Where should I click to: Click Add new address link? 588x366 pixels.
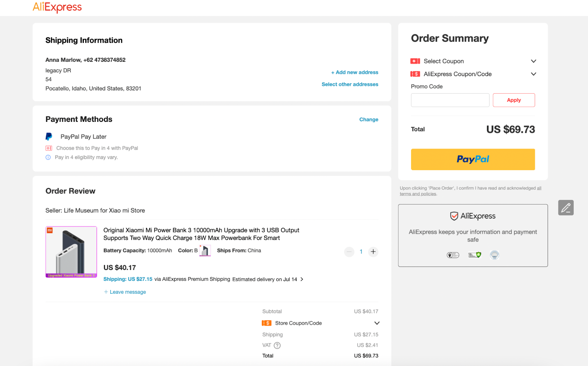coord(355,72)
